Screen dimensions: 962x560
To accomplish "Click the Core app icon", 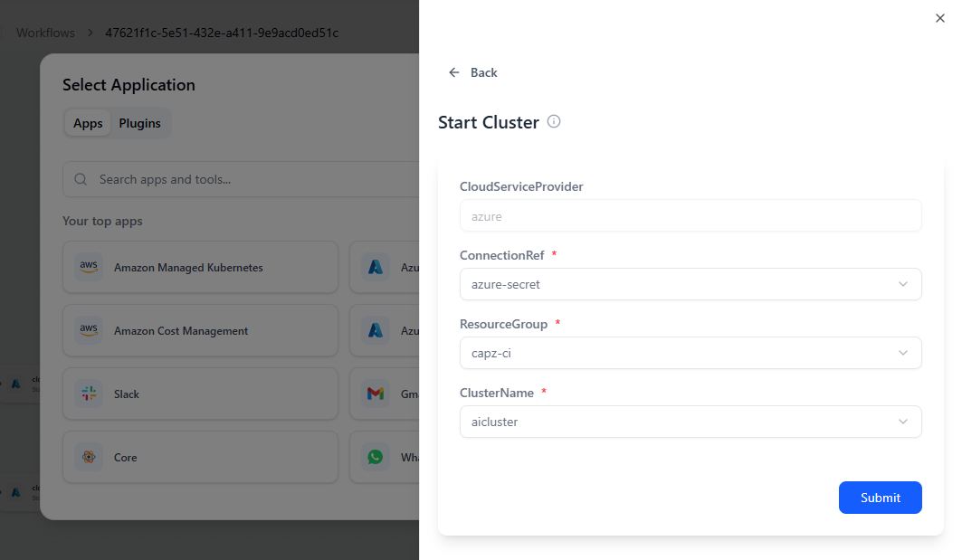I will (x=89, y=457).
